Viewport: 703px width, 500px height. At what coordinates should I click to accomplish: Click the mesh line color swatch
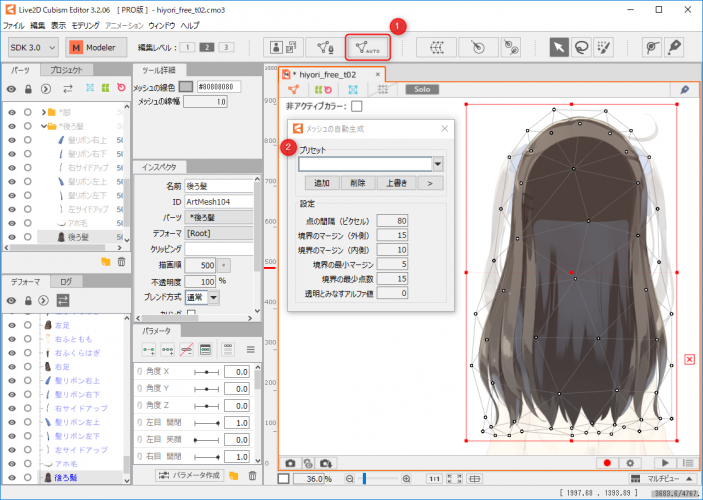185,87
